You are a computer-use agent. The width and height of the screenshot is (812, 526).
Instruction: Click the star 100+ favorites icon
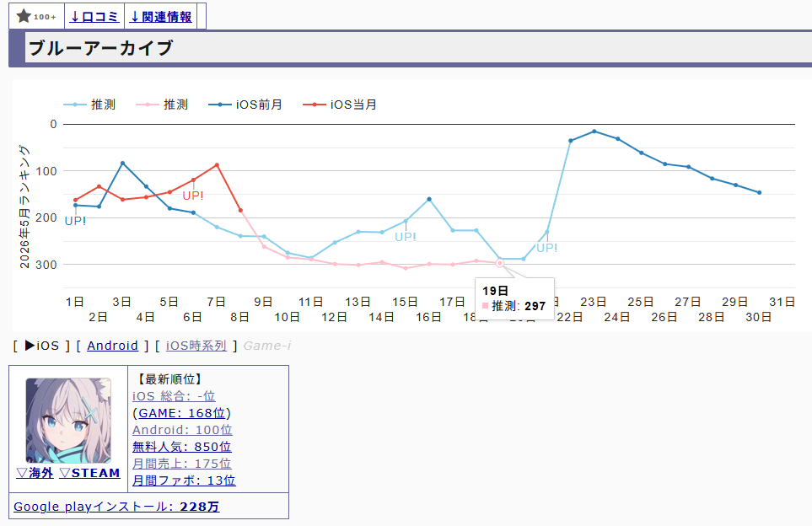coord(36,17)
